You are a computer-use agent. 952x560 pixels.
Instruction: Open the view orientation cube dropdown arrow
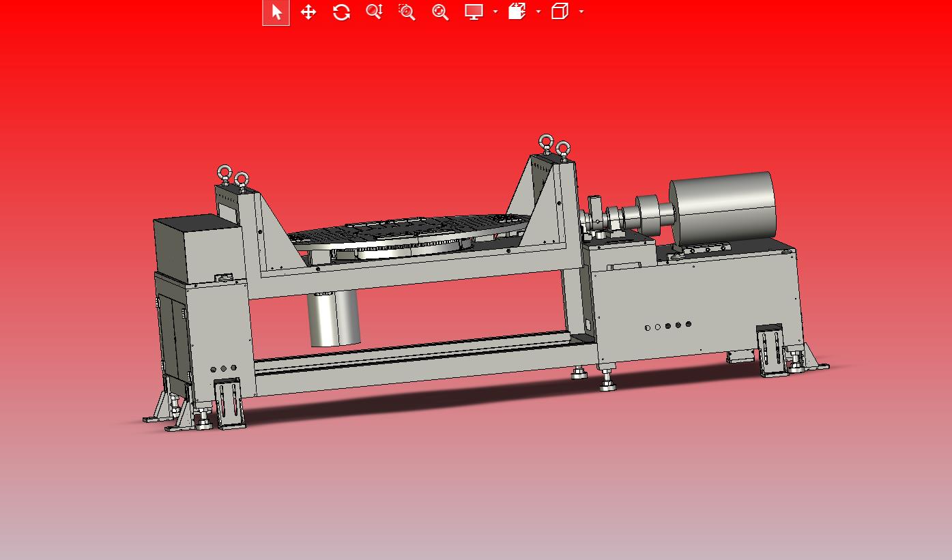click(581, 12)
